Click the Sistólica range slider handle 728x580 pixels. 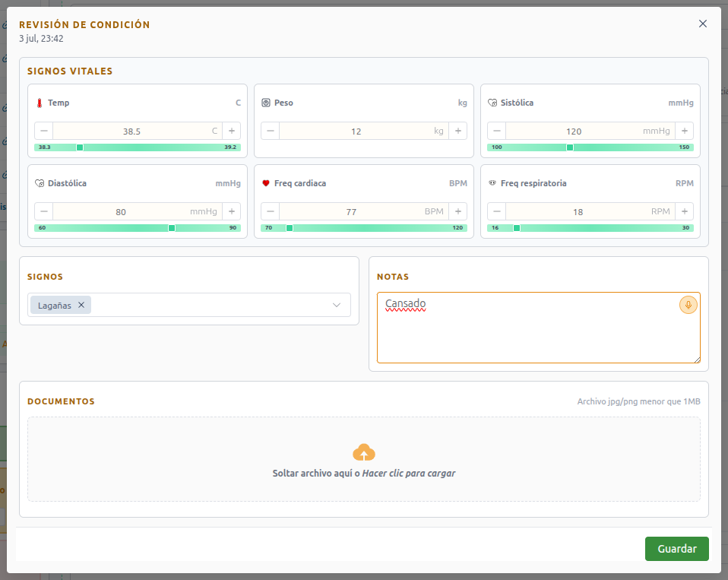click(570, 147)
